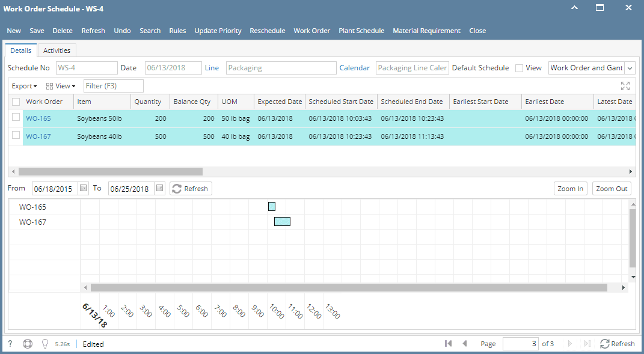Open the Export dropdown
This screenshot has height=354, width=644.
24,86
